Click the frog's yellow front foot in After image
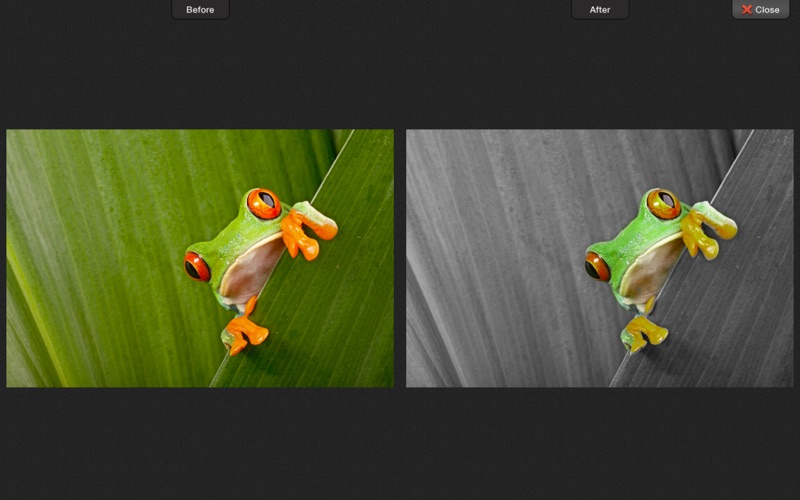Viewport: 800px width, 500px height. tap(706, 232)
